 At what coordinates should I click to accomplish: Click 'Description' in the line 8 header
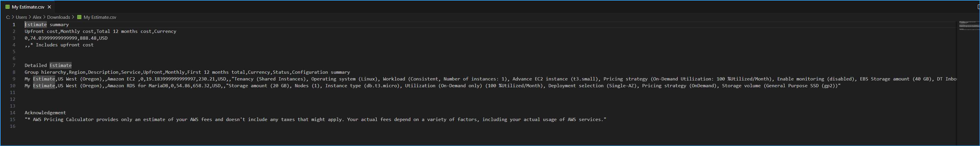point(103,72)
